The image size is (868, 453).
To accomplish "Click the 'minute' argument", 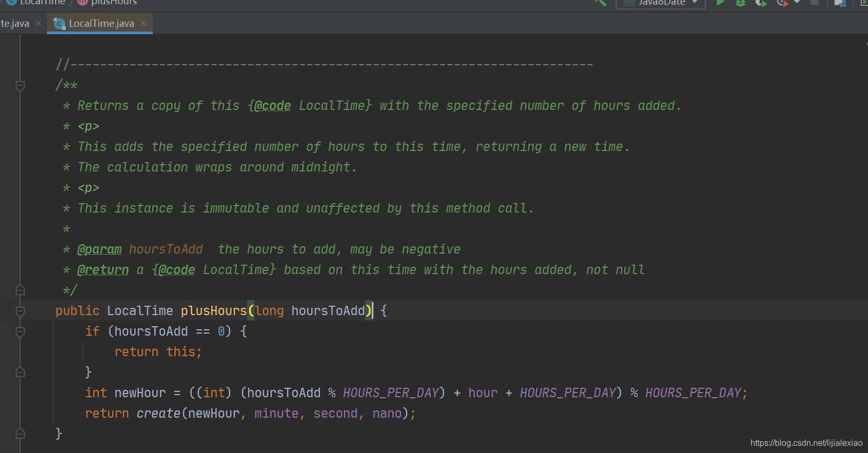I will [277, 414].
